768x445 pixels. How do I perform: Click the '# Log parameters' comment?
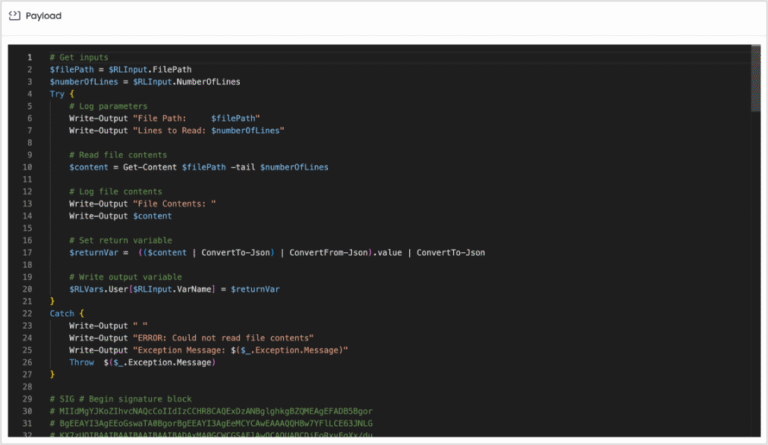(x=109, y=106)
